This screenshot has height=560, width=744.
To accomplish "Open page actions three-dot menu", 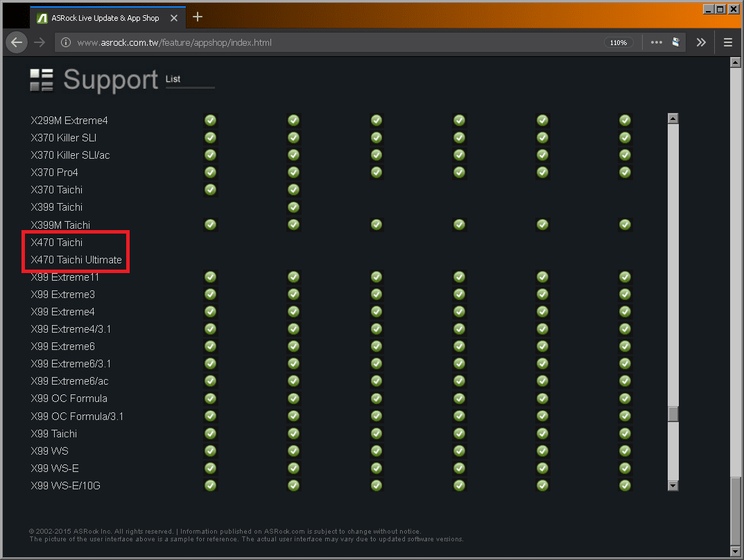I will [656, 43].
